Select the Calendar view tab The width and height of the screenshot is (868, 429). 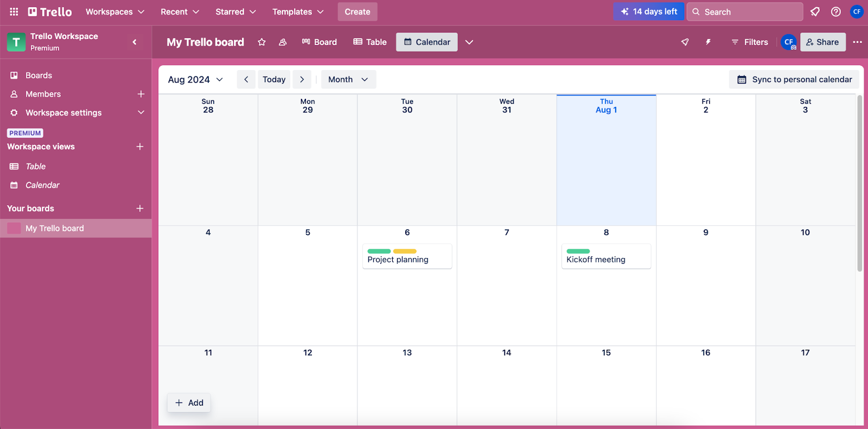427,42
